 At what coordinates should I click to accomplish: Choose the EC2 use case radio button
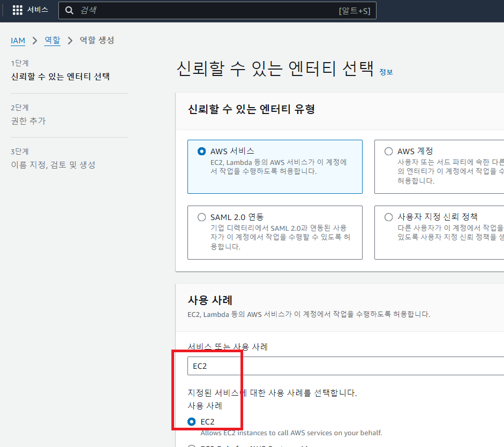coord(192,422)
